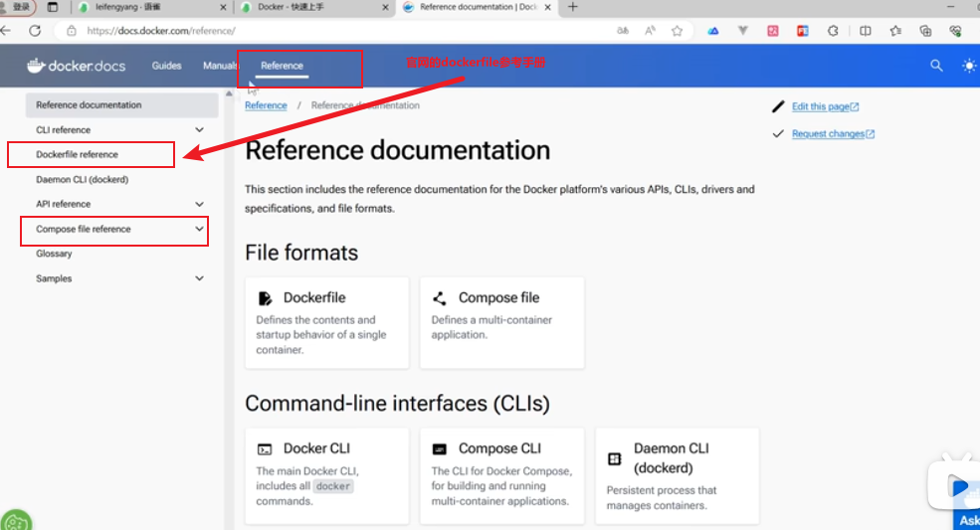Click the Reference breadcrumb link
This screenshot has width=980, height=530.
[x=266, y=105]
